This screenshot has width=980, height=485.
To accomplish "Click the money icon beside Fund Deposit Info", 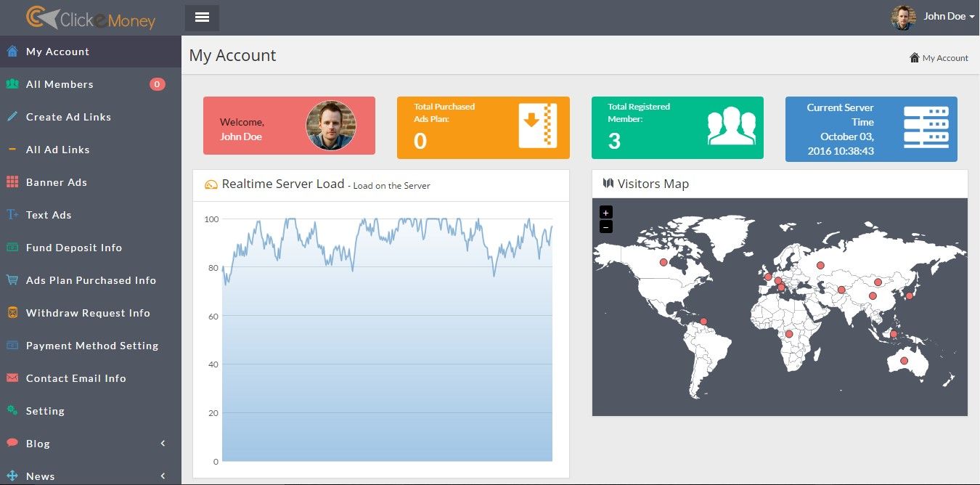I will coord(12,248).
